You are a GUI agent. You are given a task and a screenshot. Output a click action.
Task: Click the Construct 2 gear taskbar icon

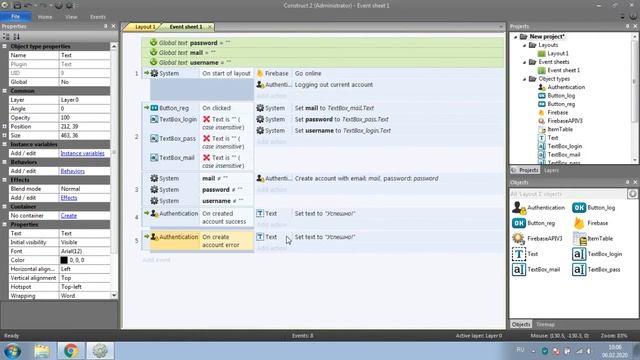tap(100, 351)
